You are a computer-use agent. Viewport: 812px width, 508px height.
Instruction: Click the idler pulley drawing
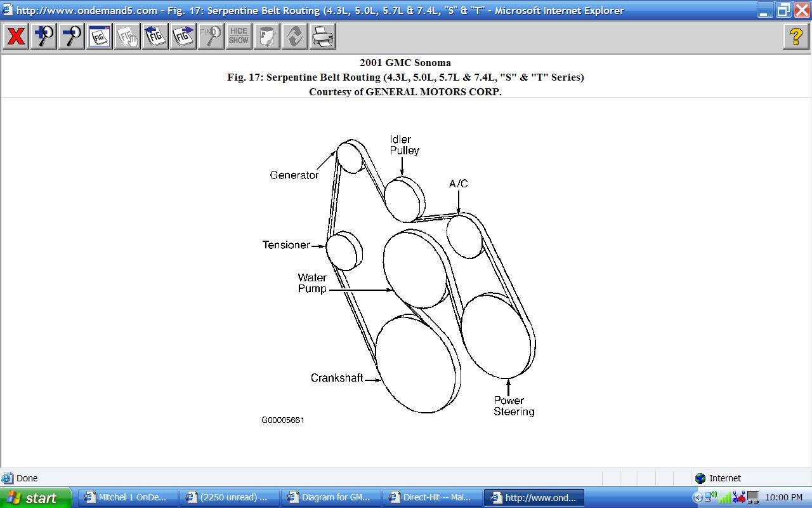tap(403, 199)
